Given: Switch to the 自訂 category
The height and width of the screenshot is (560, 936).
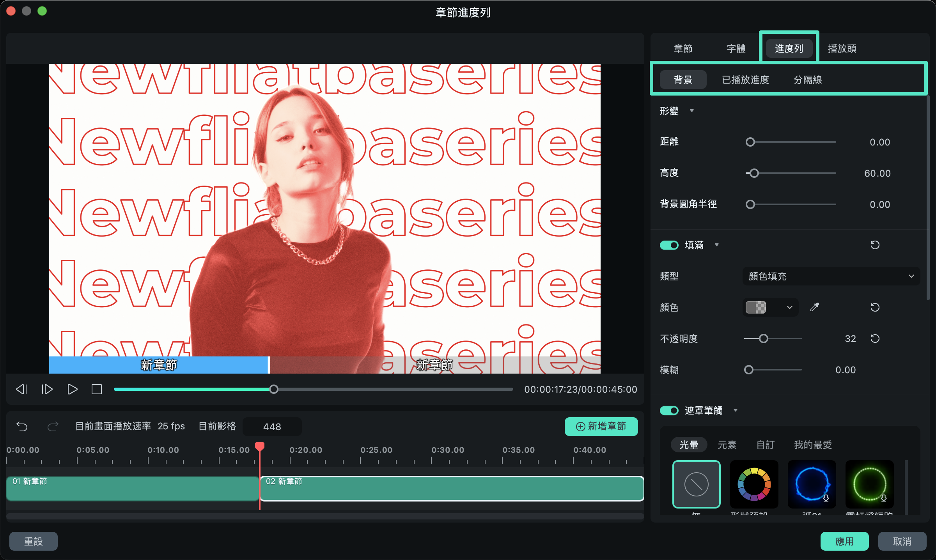Looking at the screenshot, I should pyautogui.click(x=766, y=445).
